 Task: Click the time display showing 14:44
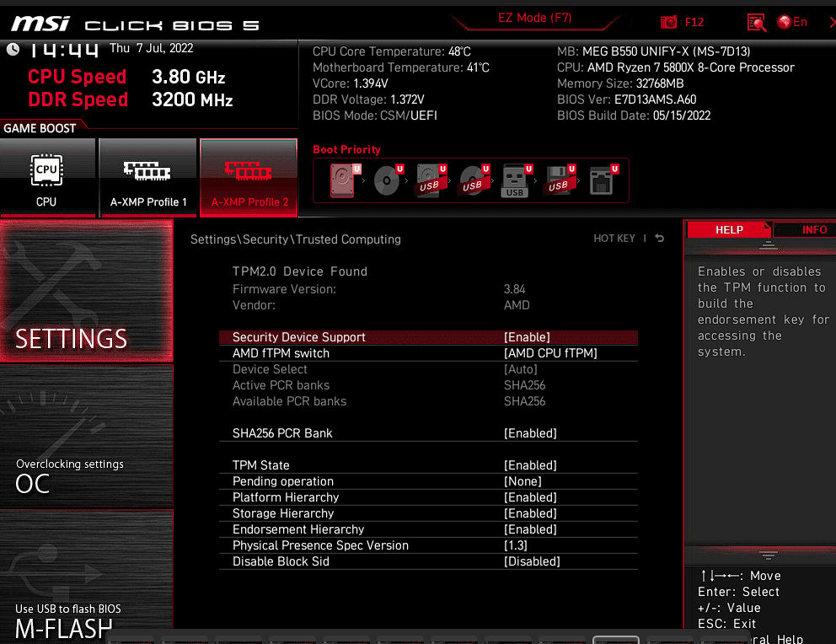(x=63, y=50)
